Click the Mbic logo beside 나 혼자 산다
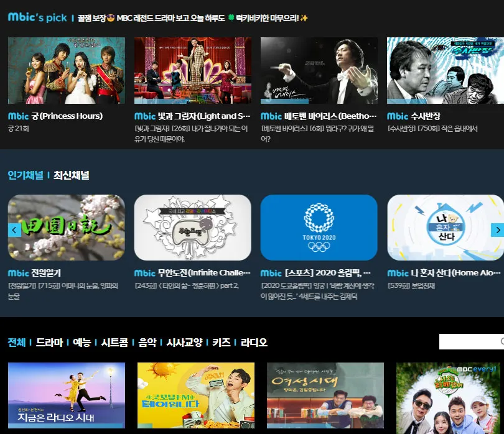This screenshot has height=434, width=504. point(397,274)
